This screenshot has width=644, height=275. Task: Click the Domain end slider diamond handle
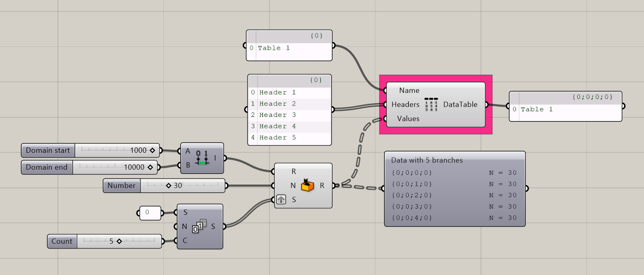pyautogui.click(x=150, y=167)
